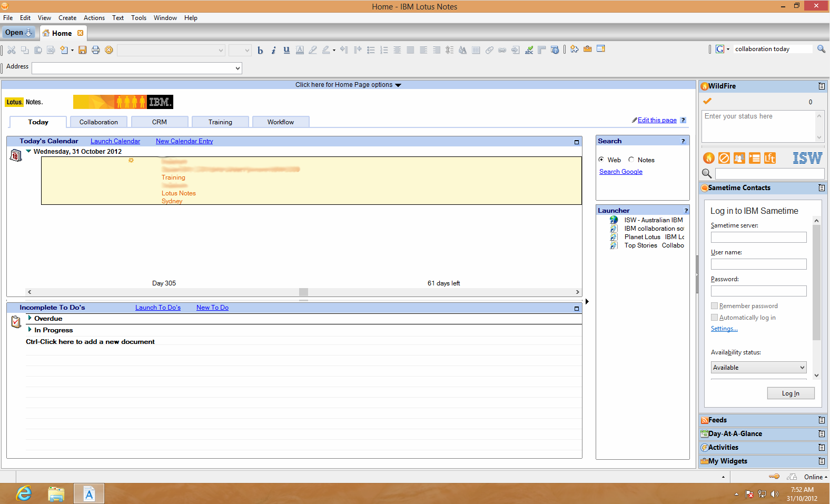Screen dimensions: 830x504
Task: Click the Launch Calendar link
Action: [x=115, y=141]
